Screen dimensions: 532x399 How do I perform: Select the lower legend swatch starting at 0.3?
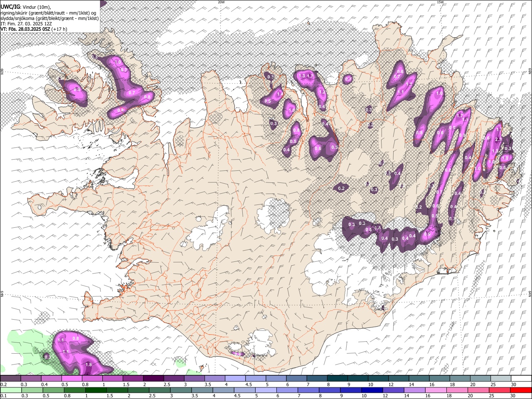pos(32,390)
